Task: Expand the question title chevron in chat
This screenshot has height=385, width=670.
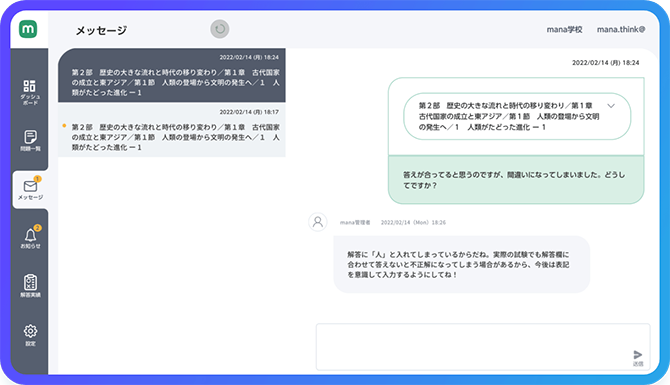Action: (611, 106)
